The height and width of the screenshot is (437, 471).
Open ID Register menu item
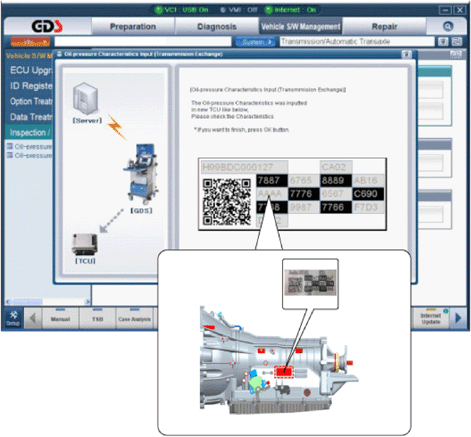click(31, 86)
